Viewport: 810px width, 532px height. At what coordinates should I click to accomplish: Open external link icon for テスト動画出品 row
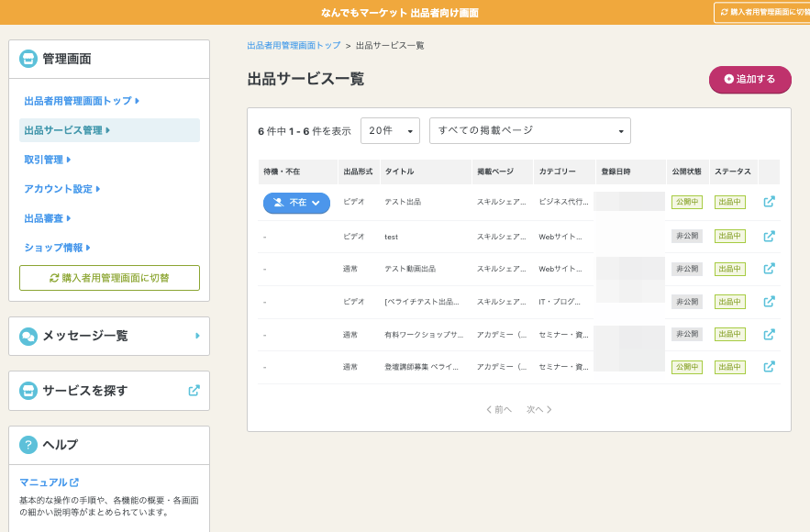(769, 269)
